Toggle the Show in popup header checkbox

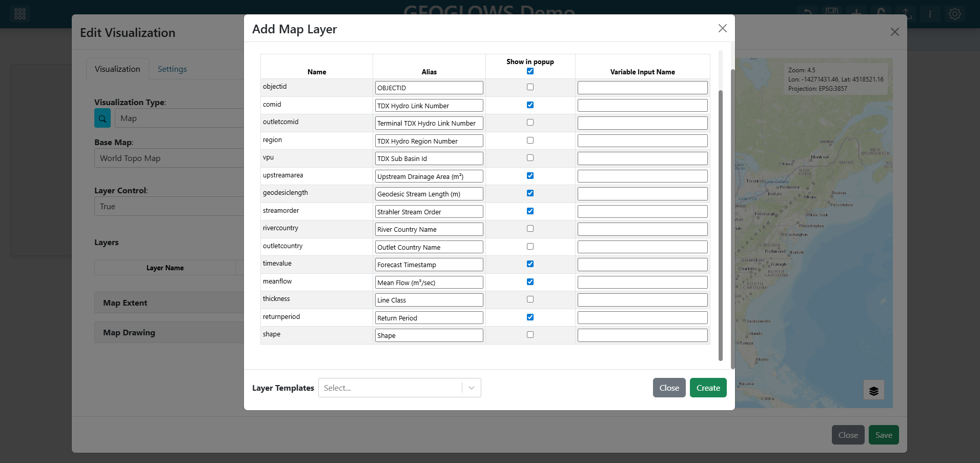[x=530, y=71]
